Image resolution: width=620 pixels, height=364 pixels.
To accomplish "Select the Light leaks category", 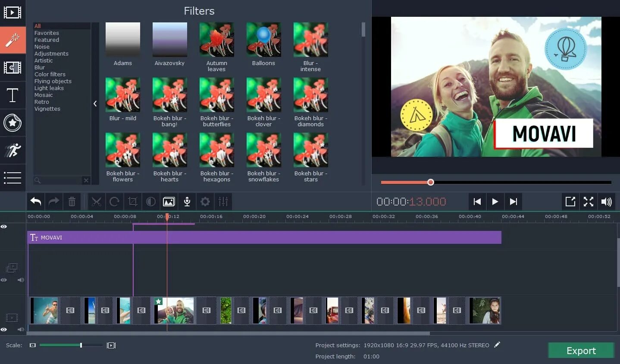I will coord(49,88).
